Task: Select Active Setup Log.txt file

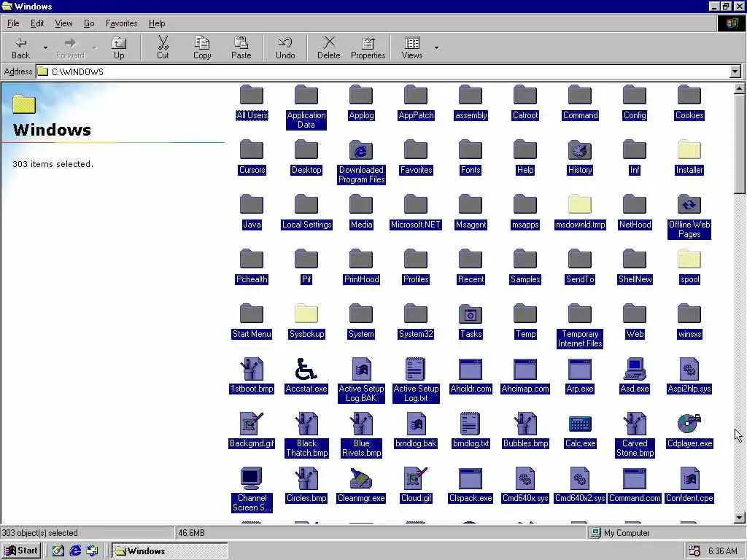Action: [x=416, y=381]
